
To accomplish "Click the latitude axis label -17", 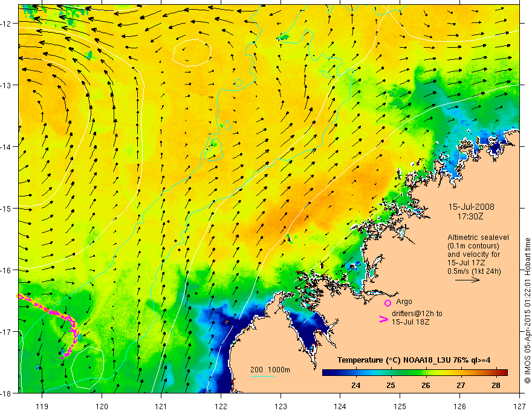I will coord(7,331).
